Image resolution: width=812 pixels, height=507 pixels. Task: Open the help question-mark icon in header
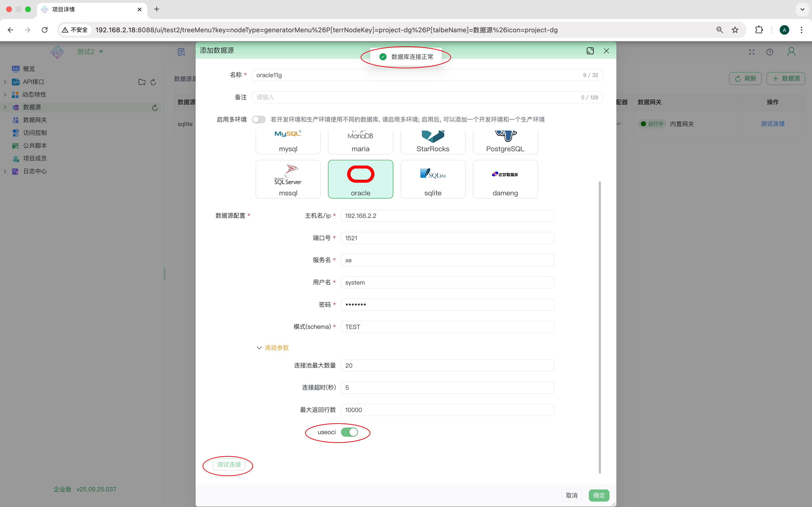(770, 52)
